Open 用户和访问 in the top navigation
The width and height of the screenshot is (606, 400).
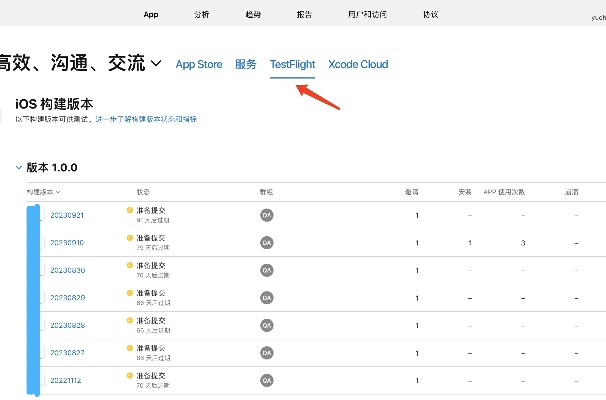pos(367,15)
